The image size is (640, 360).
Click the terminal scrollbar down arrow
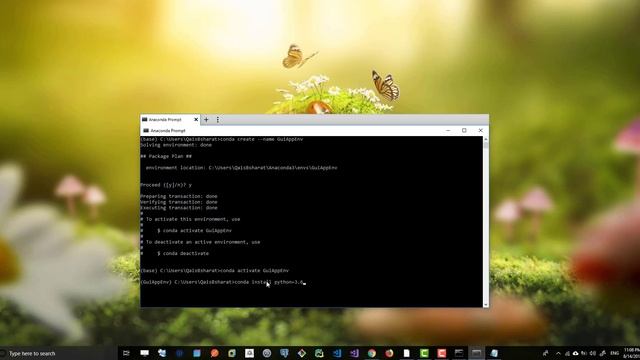point(486,304)
